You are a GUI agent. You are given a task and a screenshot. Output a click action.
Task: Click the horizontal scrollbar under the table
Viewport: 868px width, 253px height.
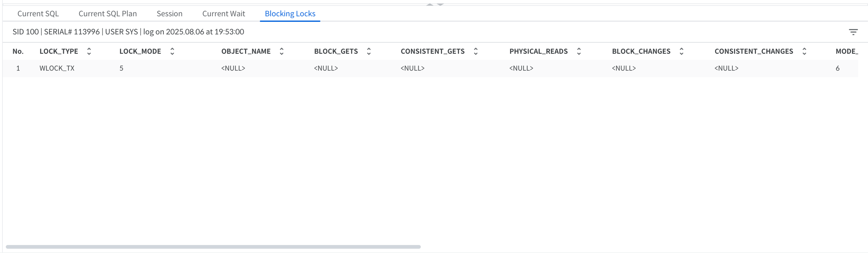click(x=213, y=247)
